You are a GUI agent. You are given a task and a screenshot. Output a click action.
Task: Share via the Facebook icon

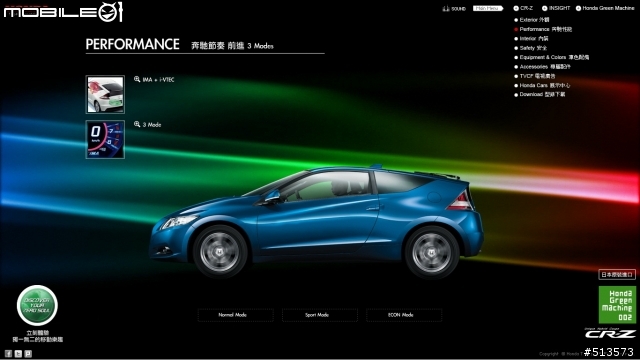[x=8, y=354]
